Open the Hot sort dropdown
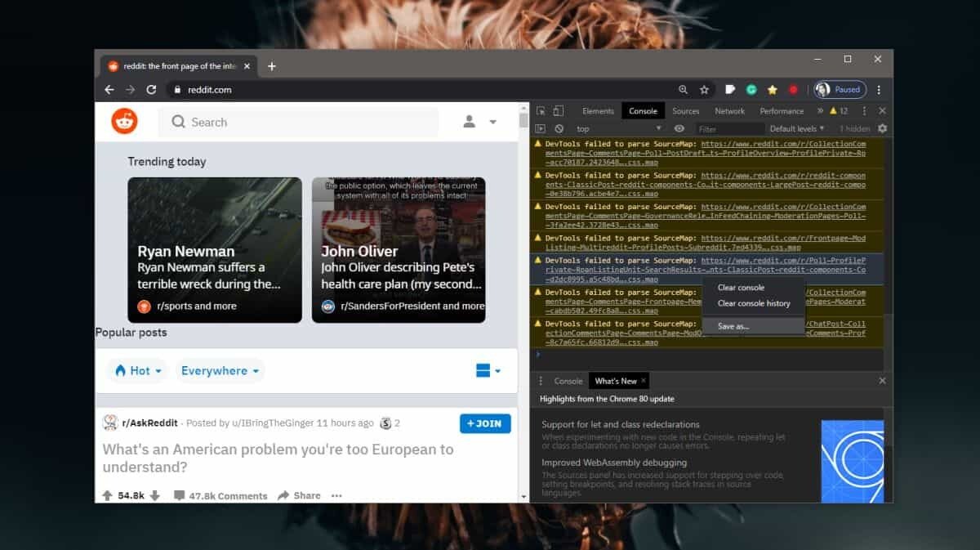This screenshot has width=980, height=550. [x=136, y=370]
